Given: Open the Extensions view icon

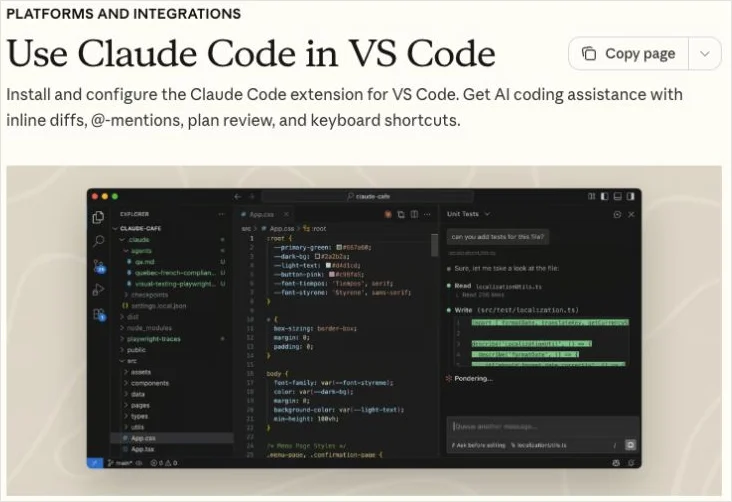Looking at the screenshot, I should 99,314.
